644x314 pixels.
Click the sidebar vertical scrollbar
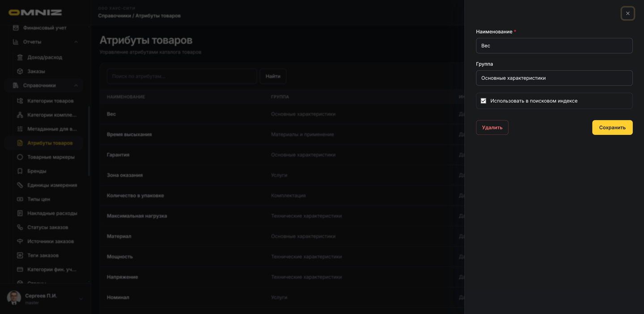pos(89,141)
